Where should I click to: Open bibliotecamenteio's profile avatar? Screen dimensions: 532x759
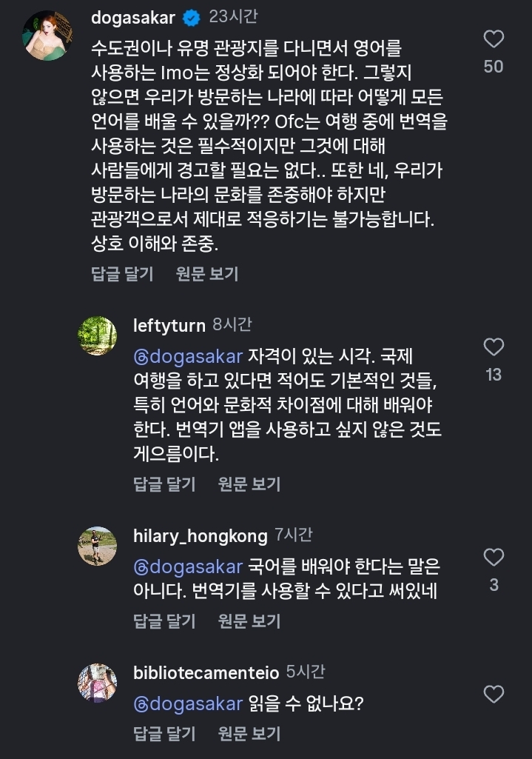(98, 683)
